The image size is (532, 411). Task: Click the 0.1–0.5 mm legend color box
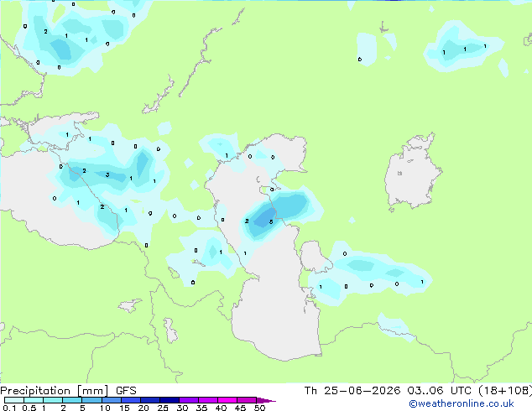pos(14,400)
